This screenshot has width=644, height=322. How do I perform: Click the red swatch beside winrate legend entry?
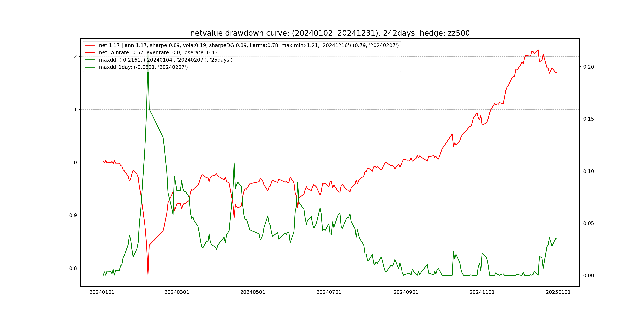tap(90, 53)
